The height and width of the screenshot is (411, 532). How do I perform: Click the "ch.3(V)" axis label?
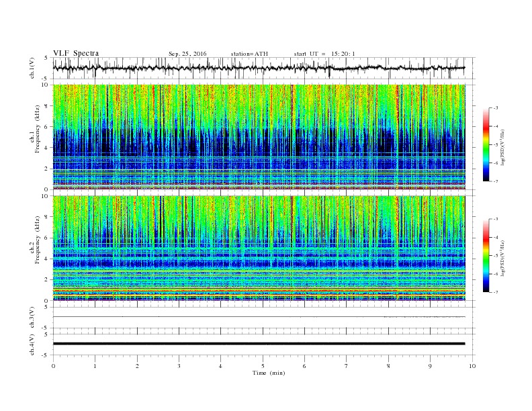[32, 318]
